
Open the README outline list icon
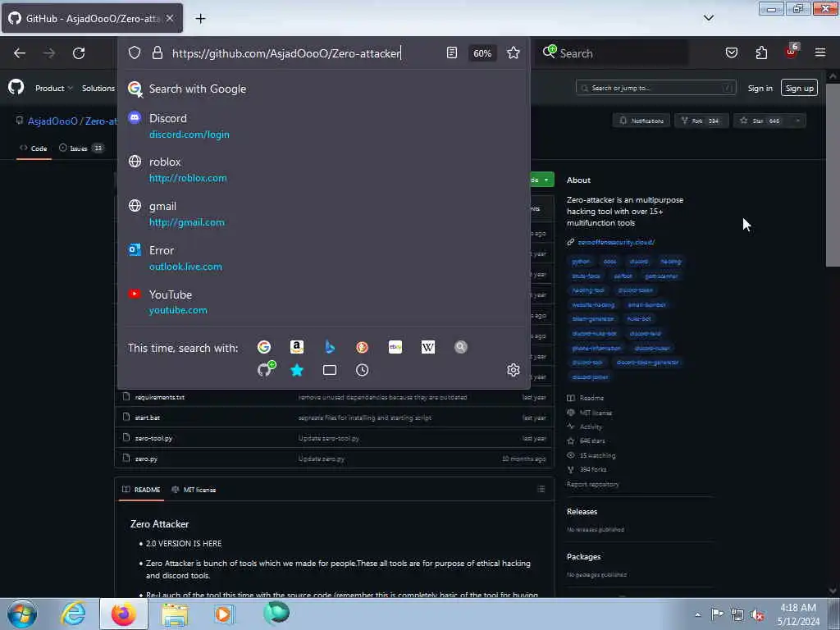coord(541,489)
